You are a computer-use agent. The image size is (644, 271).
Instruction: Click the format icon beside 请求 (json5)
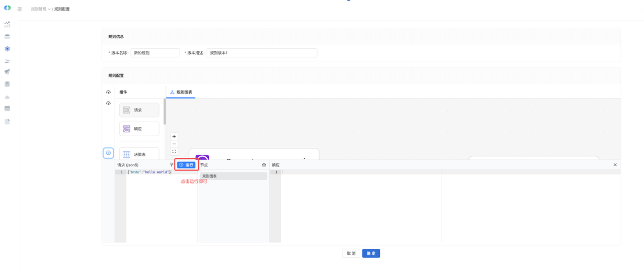tap(172, 165)
